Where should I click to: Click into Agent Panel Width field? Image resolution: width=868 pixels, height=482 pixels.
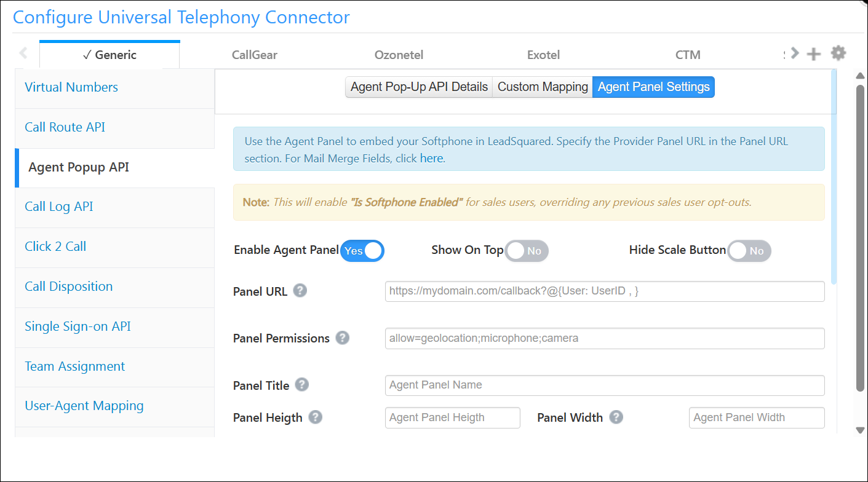tap(757, 417)
